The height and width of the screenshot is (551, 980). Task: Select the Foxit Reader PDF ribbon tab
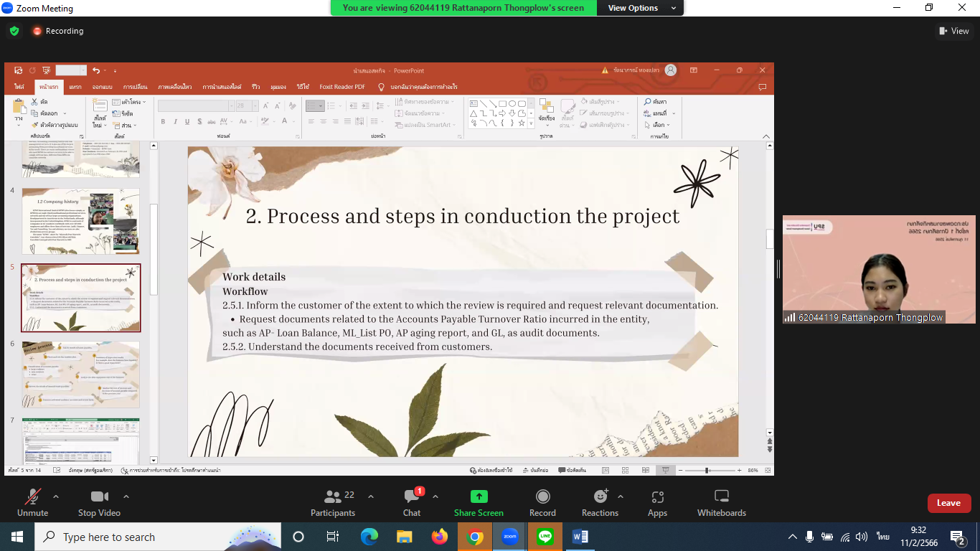342,87
